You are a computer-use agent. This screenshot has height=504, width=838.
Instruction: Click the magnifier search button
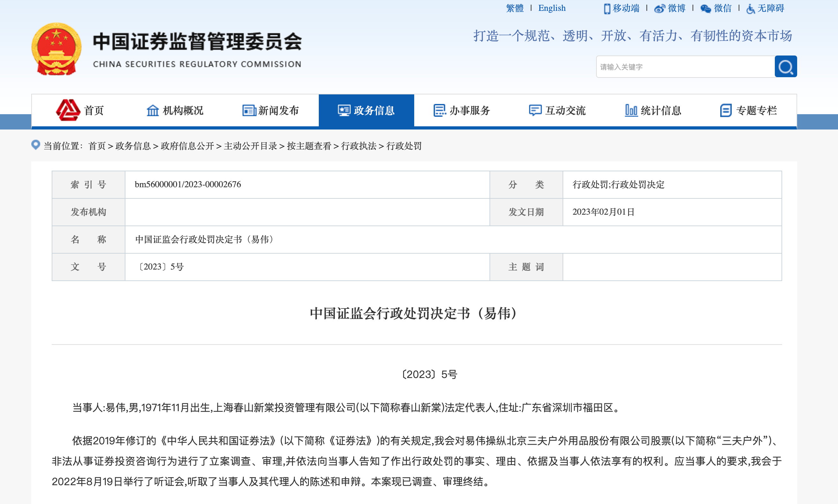(785, 67)
